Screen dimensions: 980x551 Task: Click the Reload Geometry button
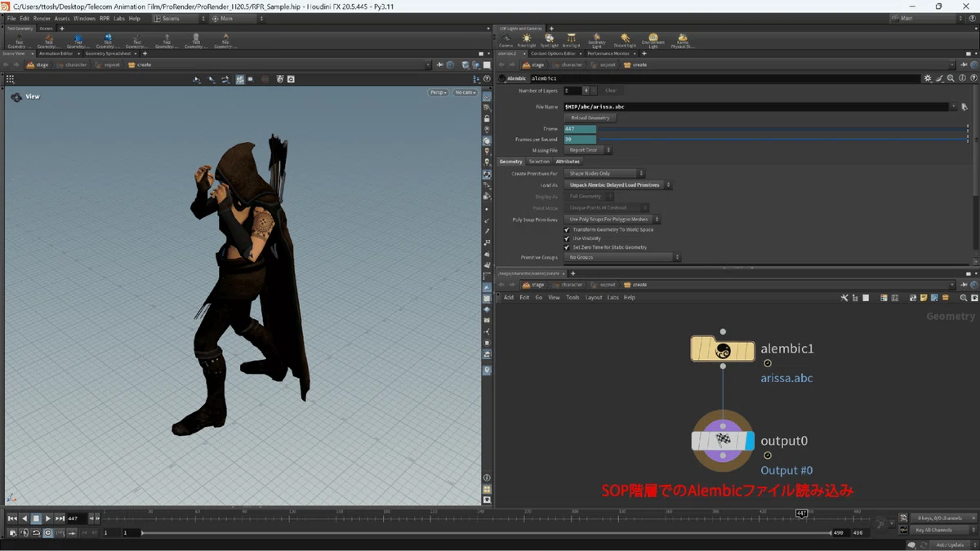click(x=590, y=118)
